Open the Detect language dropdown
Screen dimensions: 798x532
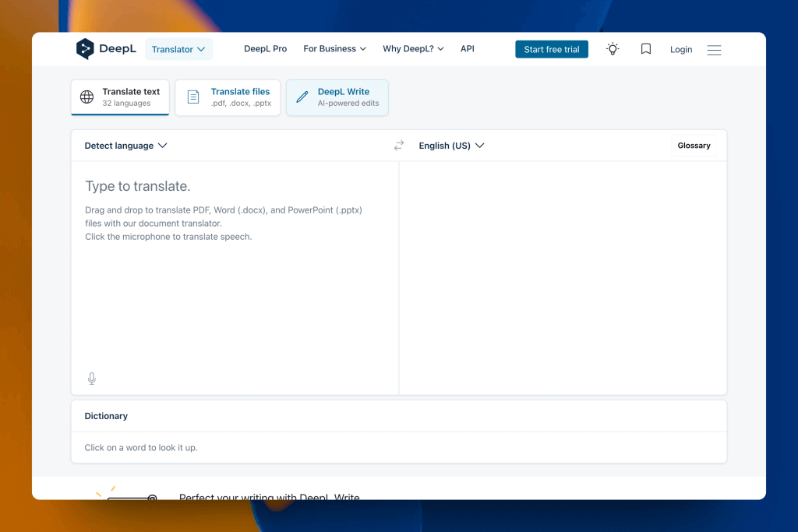tap(125, 146)
